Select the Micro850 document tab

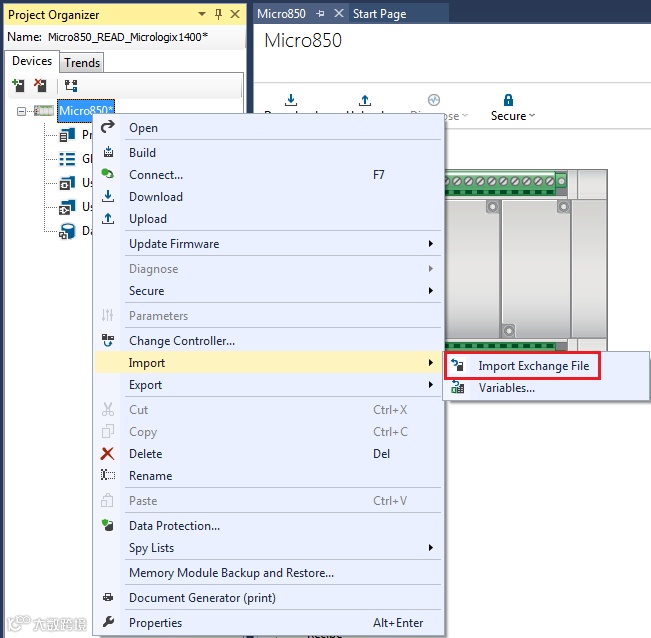[281, 14]
